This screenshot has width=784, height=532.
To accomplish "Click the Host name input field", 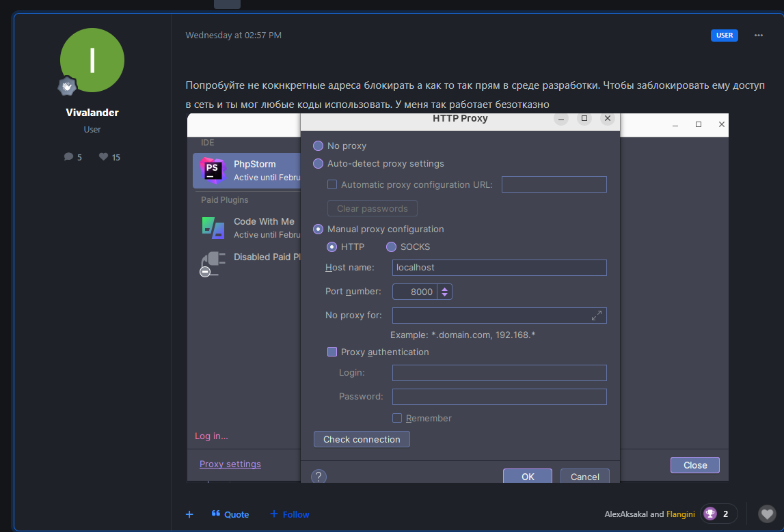I will click(x=499, y=268).
